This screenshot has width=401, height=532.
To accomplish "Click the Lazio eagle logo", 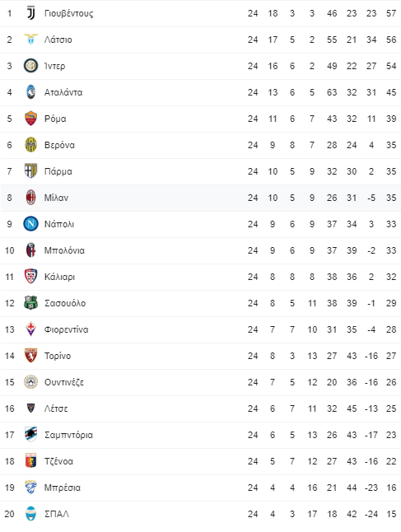I will click(x=30, y=40).
